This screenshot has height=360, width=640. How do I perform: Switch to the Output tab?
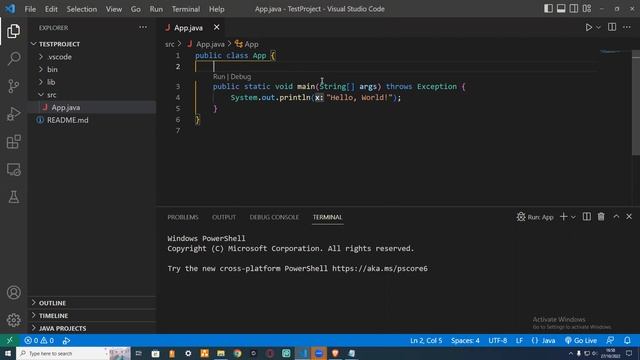(x=224, y=217)
